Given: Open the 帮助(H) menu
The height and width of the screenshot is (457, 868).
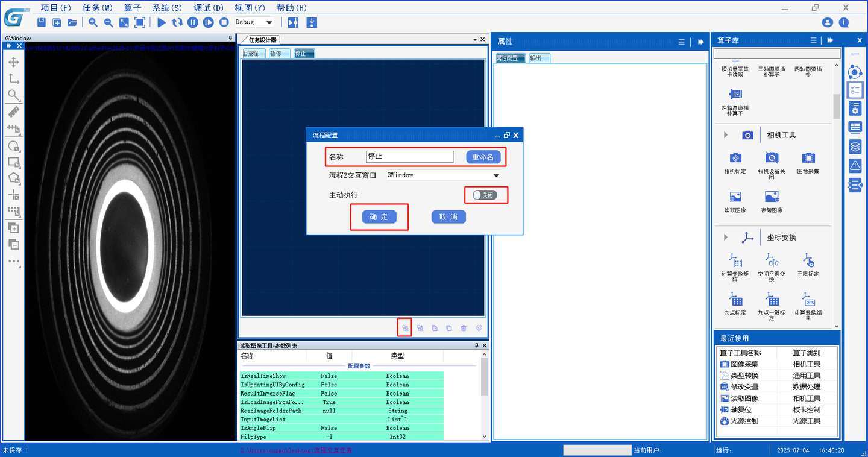Looking at the screenshot, I should point(292,8).
